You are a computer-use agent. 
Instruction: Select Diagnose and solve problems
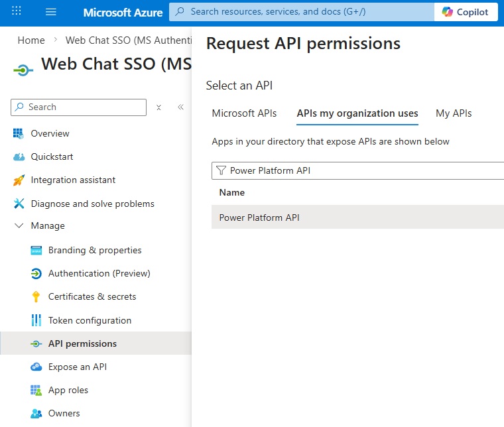click(92, 204)
